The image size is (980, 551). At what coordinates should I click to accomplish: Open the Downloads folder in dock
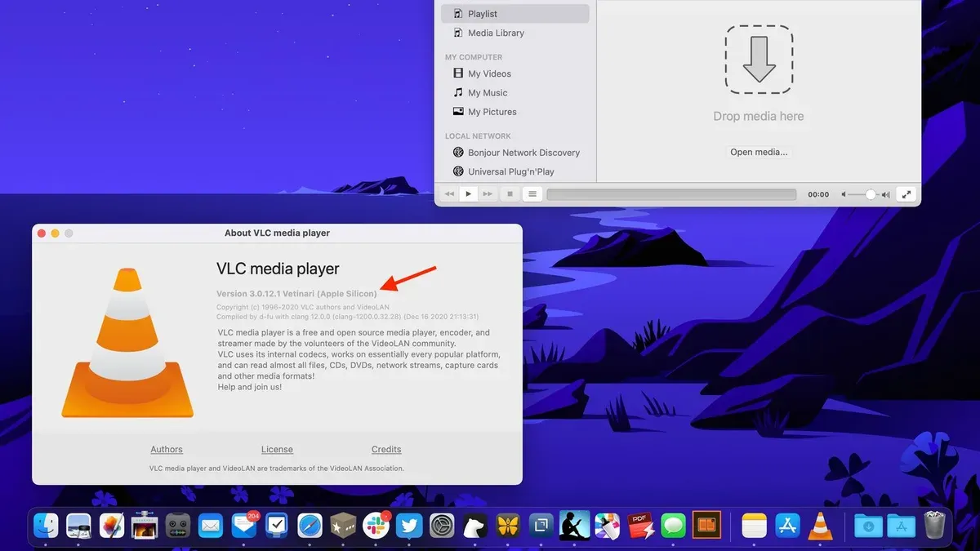[868, 527]
